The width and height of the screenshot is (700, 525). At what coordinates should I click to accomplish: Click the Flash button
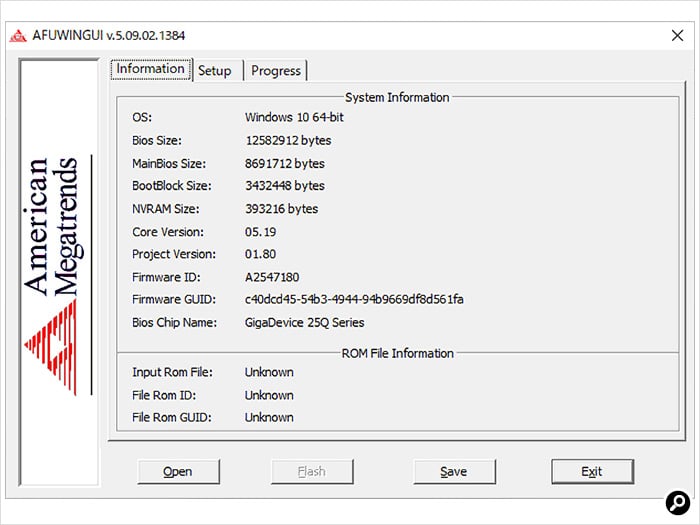coord(312,471)
